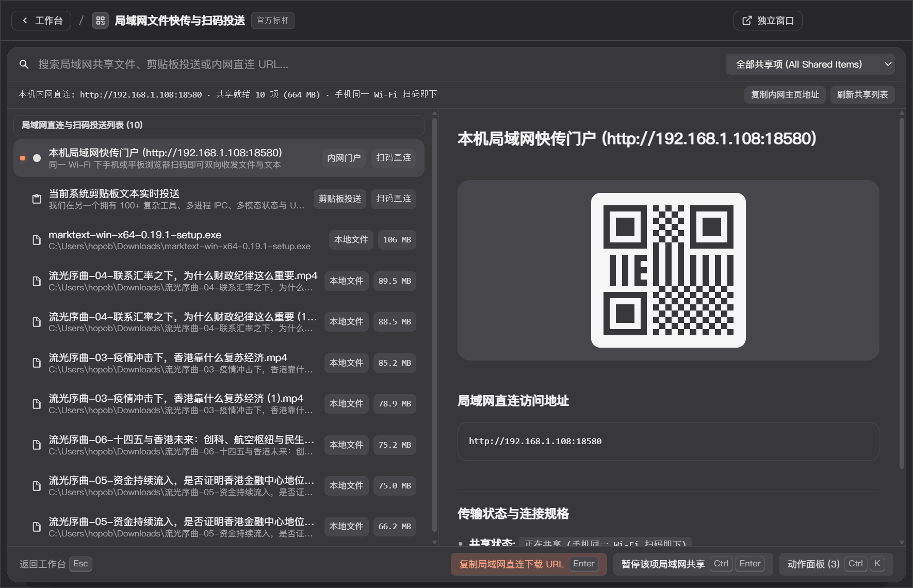Click the file icon for marktext-win-x64-0.19.1-setup.exe
The width and height of the screenshot is (913, 588).
pyautogui.click(x=37, y=240)
